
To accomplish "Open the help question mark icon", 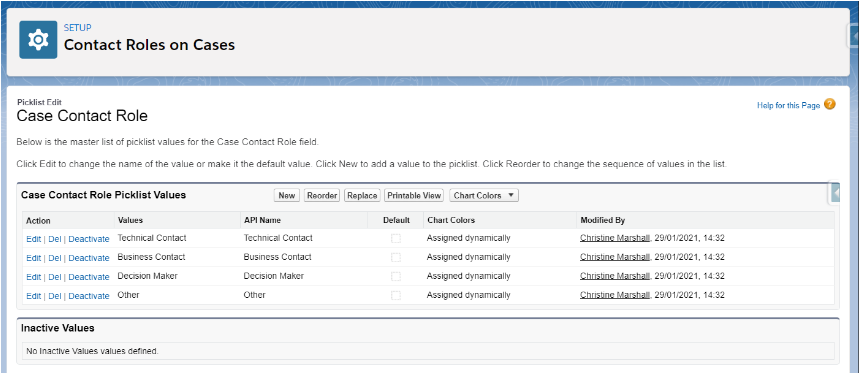I will 829,104.
